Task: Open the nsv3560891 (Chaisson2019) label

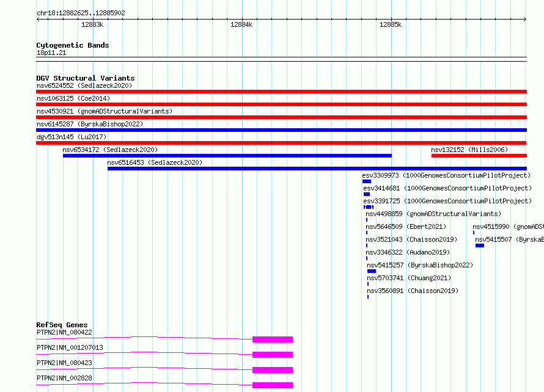Action: pos(413,291)
